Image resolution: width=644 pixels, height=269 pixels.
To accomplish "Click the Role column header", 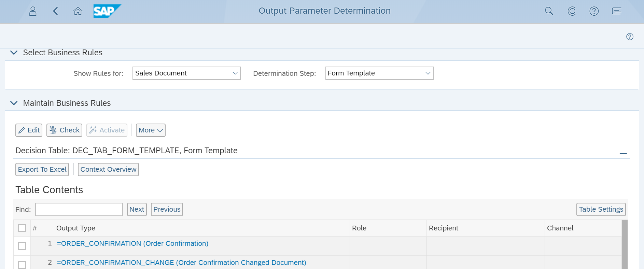I will click(388, 228).
